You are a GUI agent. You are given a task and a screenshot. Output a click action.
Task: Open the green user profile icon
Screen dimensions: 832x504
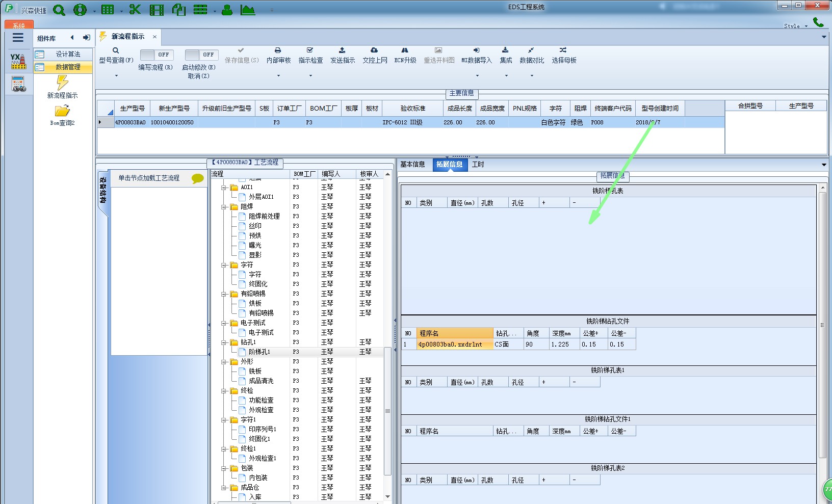tap(227, 10)
